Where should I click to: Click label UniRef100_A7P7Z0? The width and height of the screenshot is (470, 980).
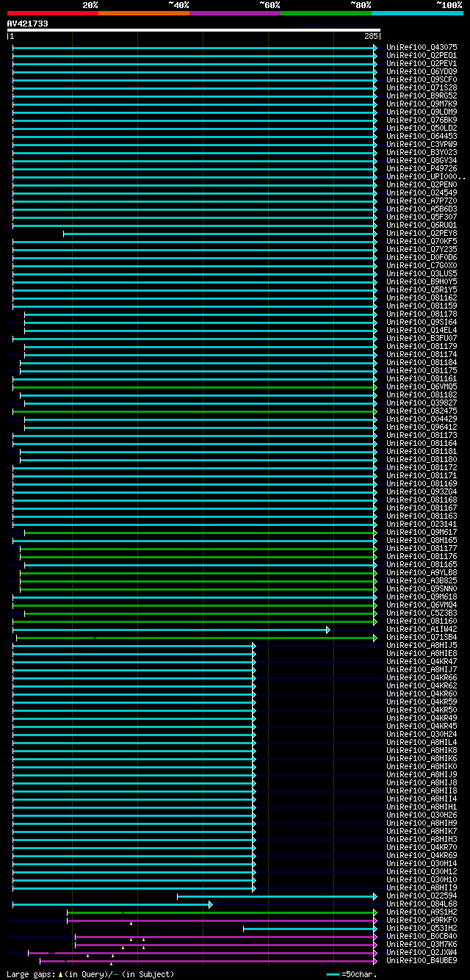pyautogui.click(x=422, y=201)
